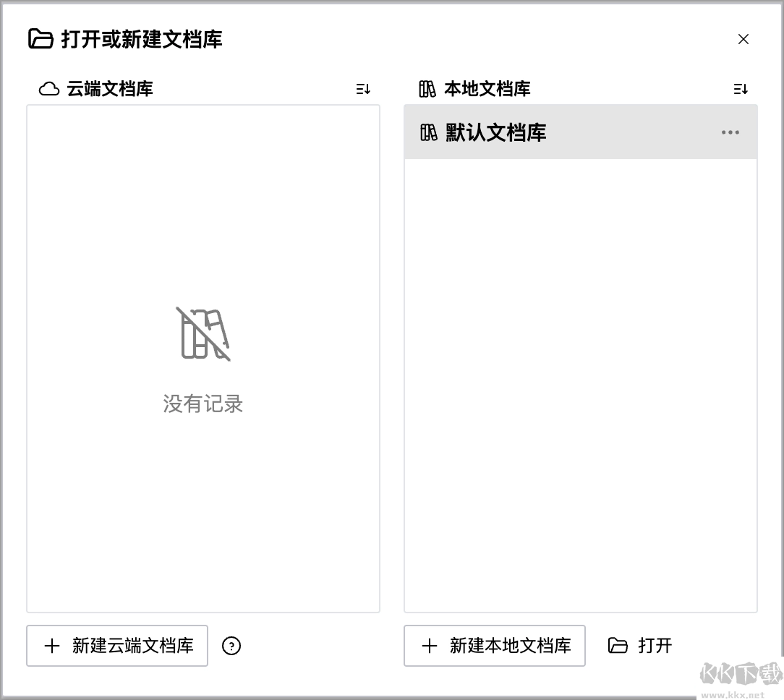784x700 pixels.
Task: Sort the cloud library list
Action: [x=363, y=89]
